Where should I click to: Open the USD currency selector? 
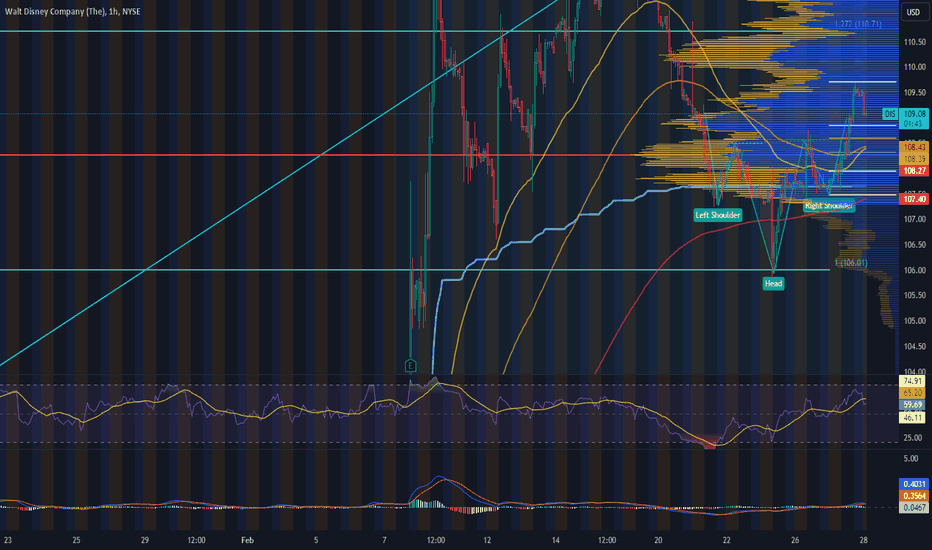(912, 12)
